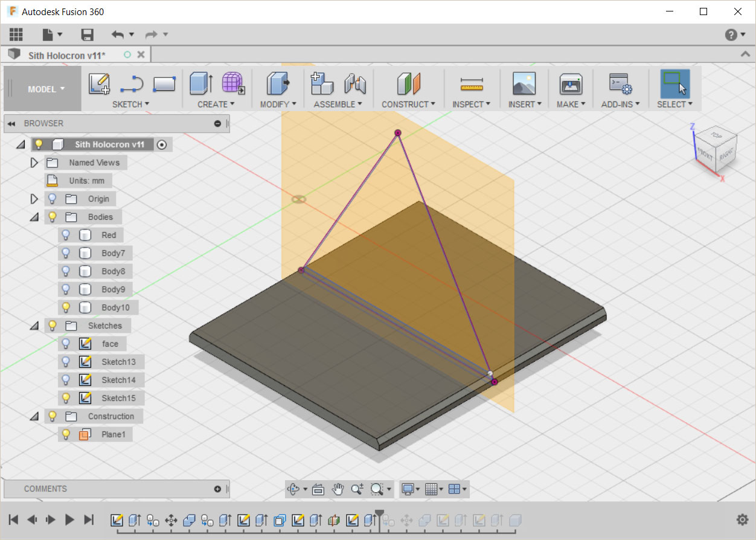756x540 pixels.
Task: Expand the Named Views folder
Action: click(34, 162)
